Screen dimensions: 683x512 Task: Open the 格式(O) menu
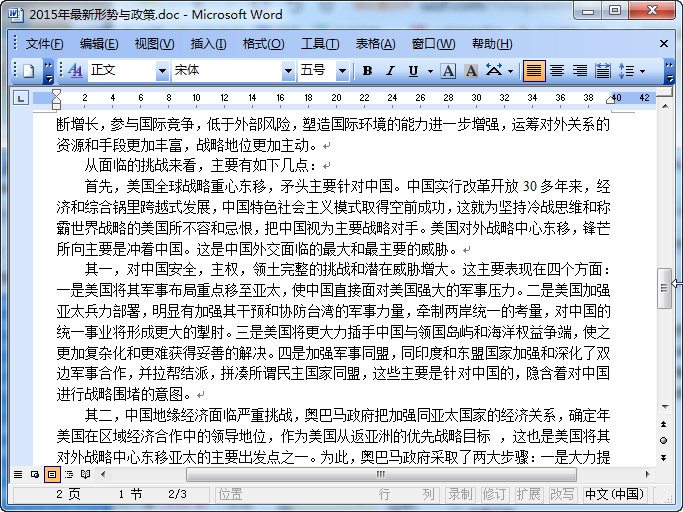point(264,44)
